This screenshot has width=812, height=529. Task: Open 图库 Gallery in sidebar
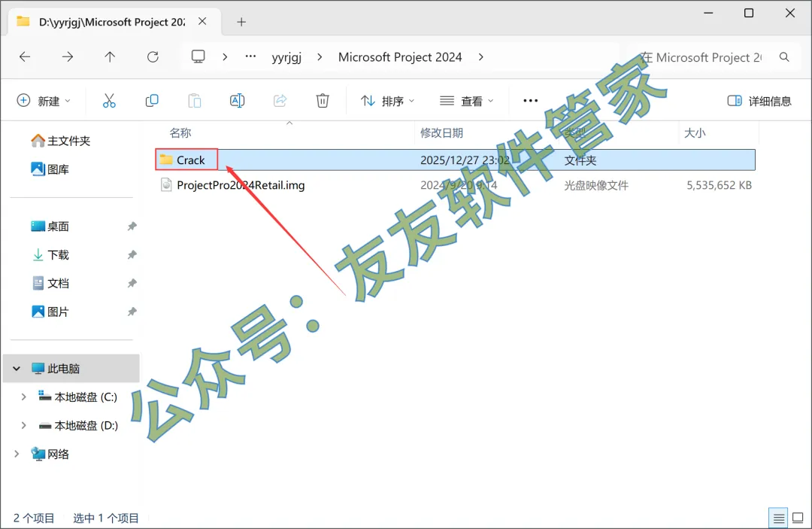(x=50, y=169)
